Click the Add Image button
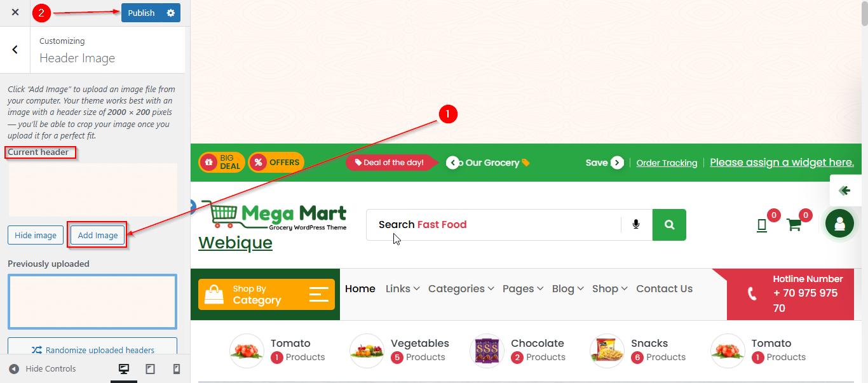This screenshot has width=868, height=383. click(98, 235)
